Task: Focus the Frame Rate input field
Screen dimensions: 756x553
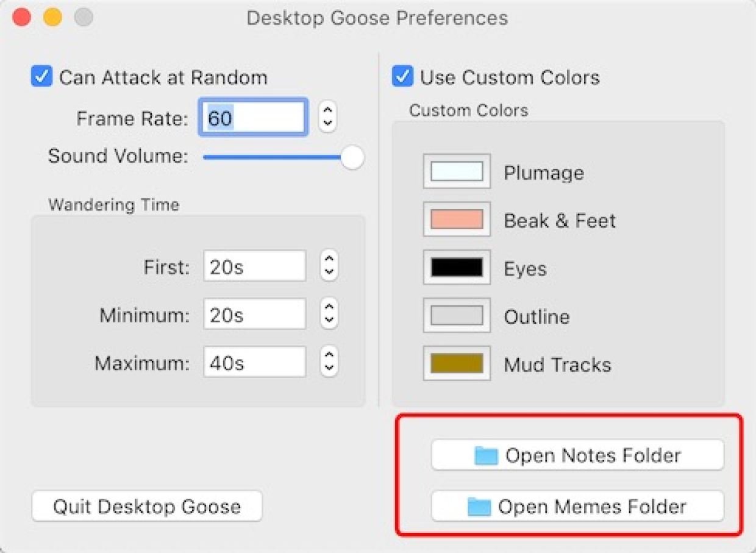Action: click(x=253, y=117)
